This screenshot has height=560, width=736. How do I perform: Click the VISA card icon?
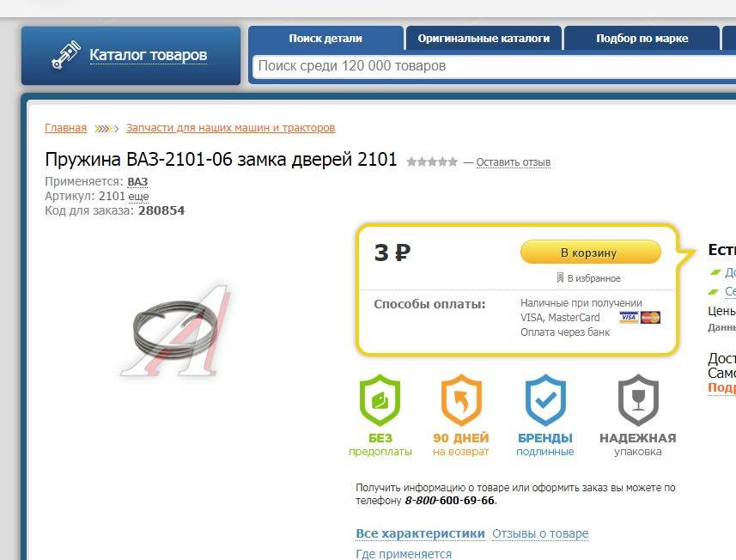pos(629,317)
